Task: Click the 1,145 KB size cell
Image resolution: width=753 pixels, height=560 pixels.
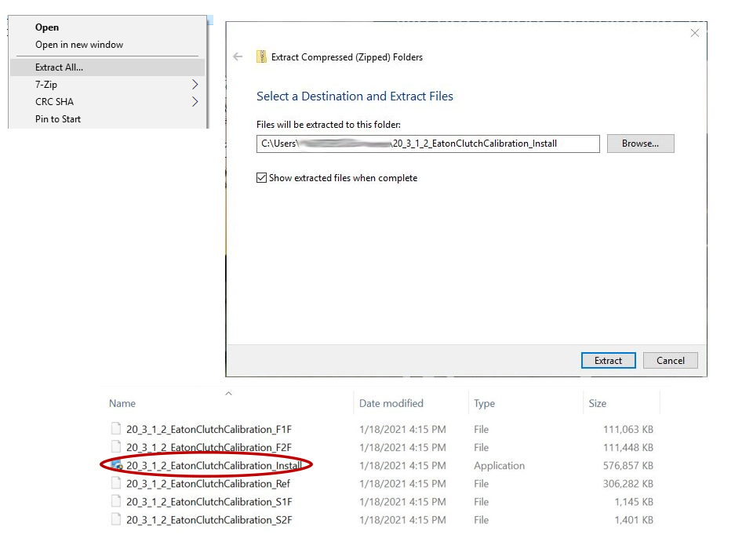Action: coord(634,501)
